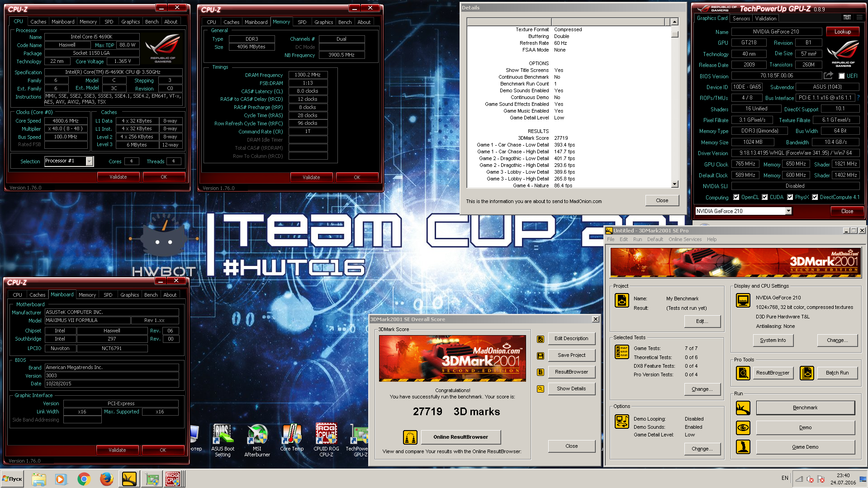Click Change button under Selected Tests

click(702, 389)
